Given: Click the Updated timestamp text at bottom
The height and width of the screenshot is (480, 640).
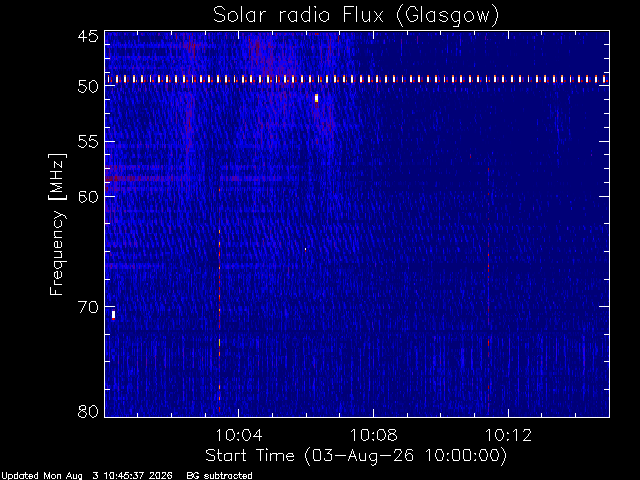Looking at the screenshot, I should pos(87,476).
